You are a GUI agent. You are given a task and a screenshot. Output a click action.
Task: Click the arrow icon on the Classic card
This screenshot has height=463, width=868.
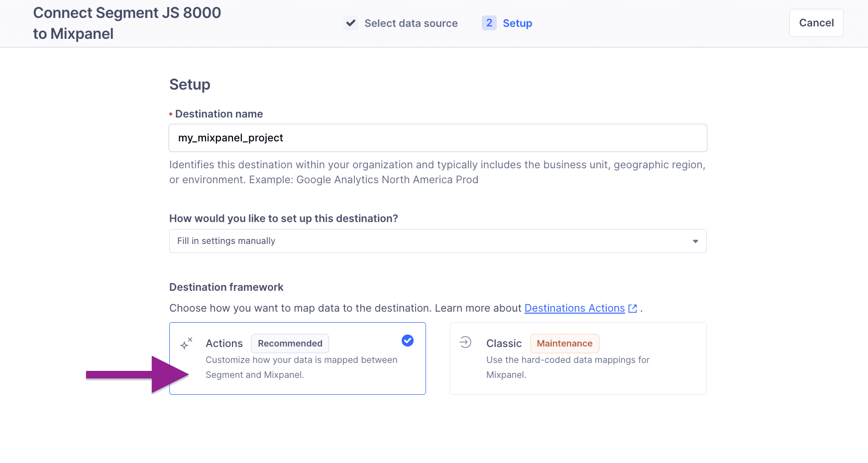click(x=466, y=343)
